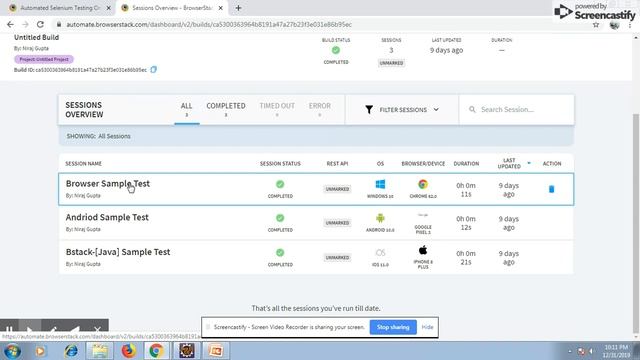Hide the Screencastify sharing bar
Image resolution: width=640 pixels, height=360 pixels.
pos(427,327)
